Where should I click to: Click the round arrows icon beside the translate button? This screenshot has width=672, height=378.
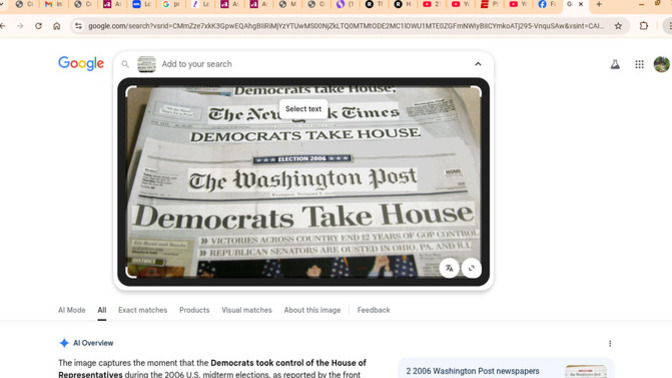pos(471,268)
